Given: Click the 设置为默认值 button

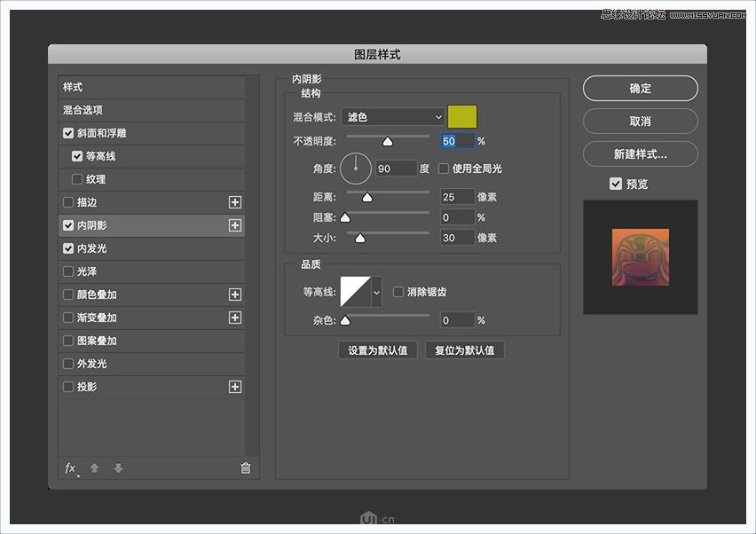Looking at the screenshot, I should click(x=378, y=349).
